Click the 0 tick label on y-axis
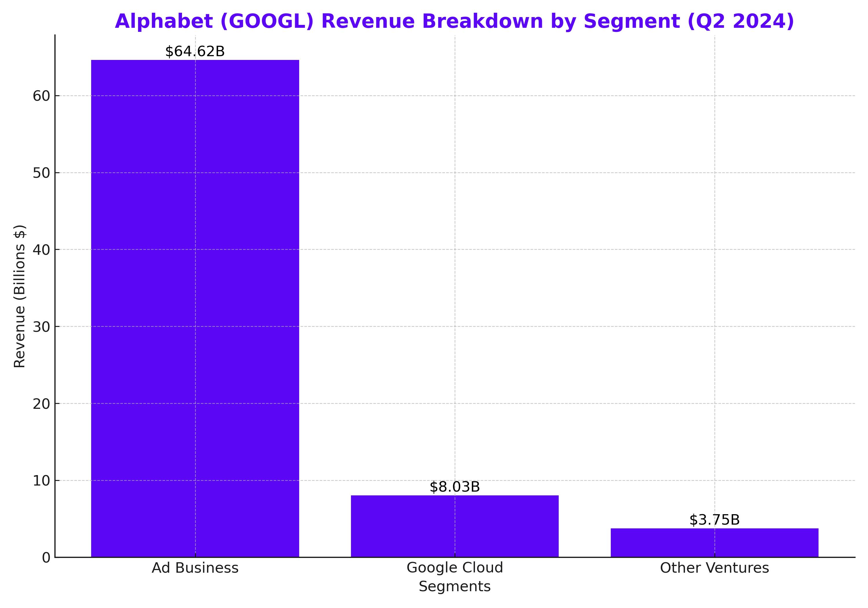Screen dimensions: 868x608 (x=46, y=558)
